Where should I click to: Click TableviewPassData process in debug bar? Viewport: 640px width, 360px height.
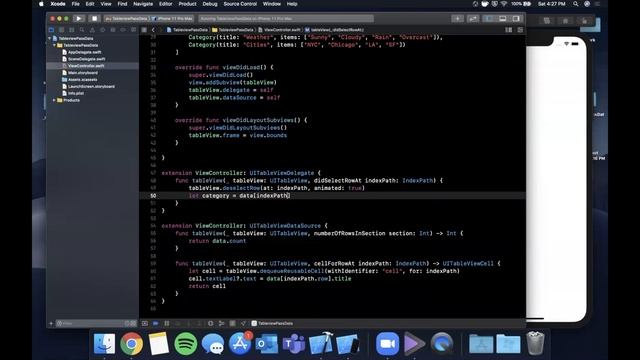tap(272, 323)
